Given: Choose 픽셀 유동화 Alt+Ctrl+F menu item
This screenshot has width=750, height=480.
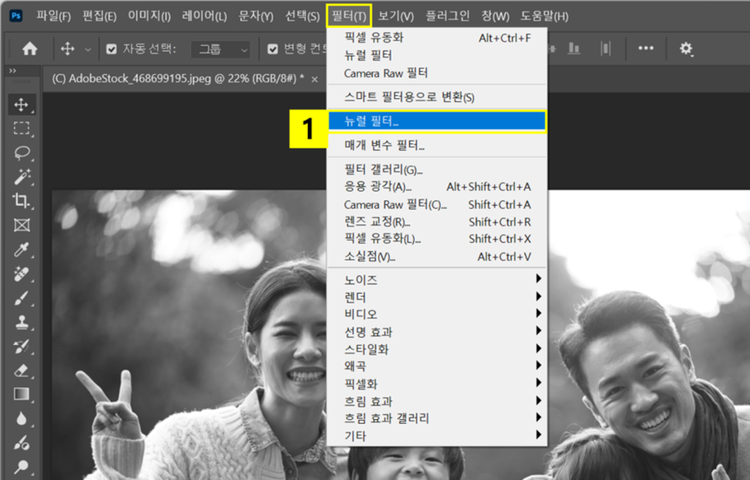Looking at the screenshot, I should click(437, 38).
